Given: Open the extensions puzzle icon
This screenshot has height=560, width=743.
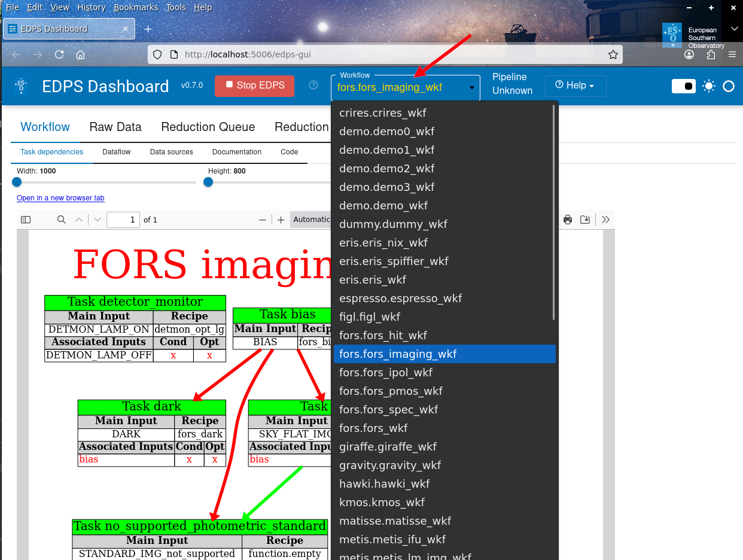Looking at the screenshot, I should 711,54.
